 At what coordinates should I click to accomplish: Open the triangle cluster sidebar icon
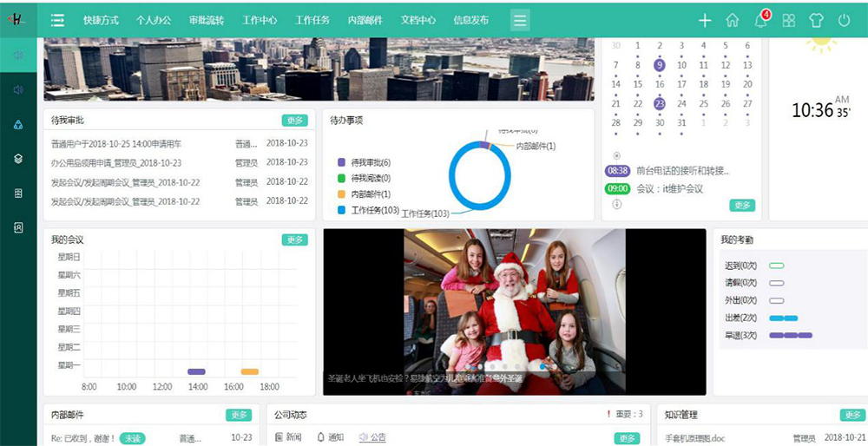18,124
